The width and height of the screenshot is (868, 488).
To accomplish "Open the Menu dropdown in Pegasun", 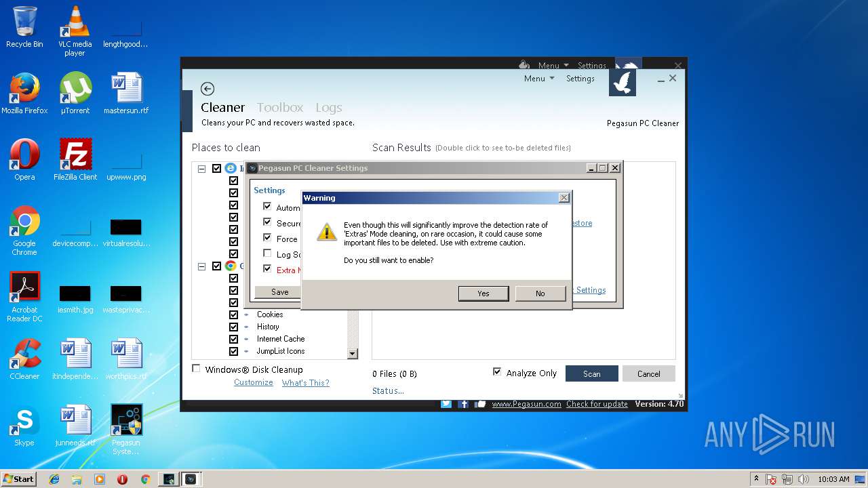I will click(539, 79).
